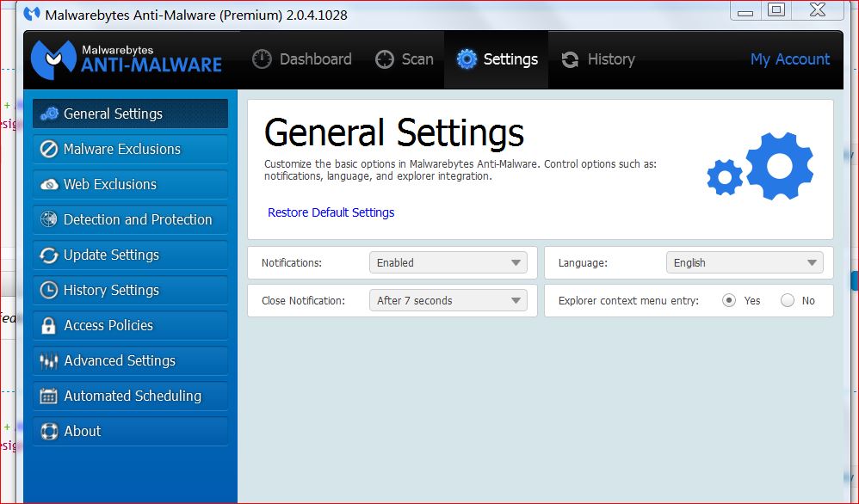859x504 pixels.
Task: Click the Malwarebytes Anti-Malware logo
Action: pos(127,59)
